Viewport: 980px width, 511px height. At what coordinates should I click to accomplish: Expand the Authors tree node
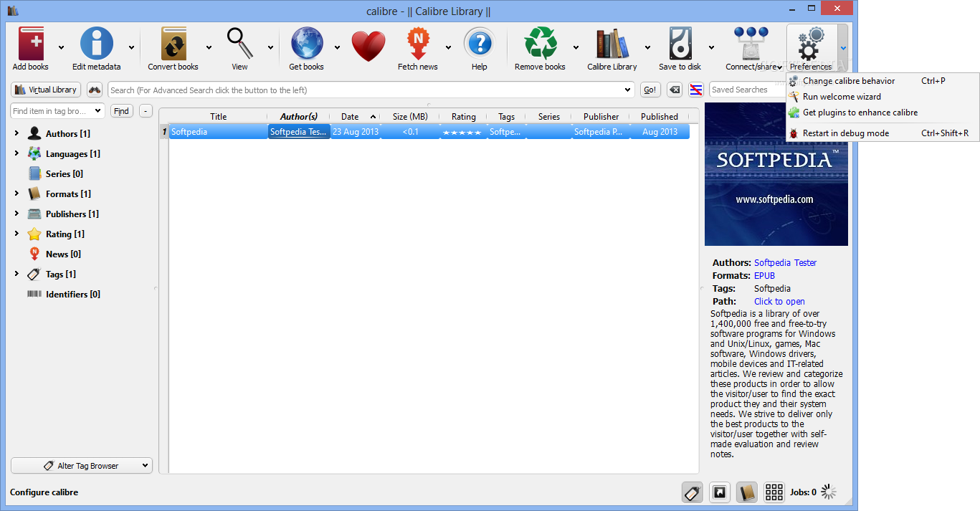pos(16,133)
